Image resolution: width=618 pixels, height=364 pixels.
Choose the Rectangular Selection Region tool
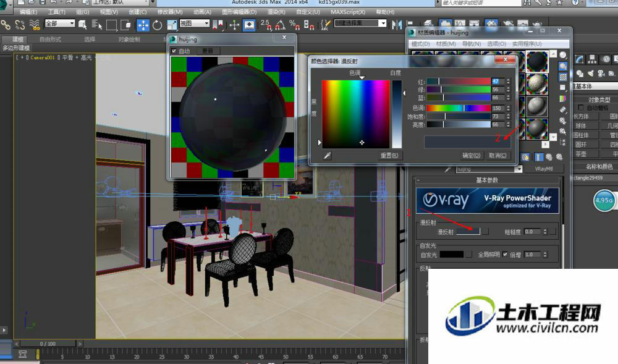111,25
